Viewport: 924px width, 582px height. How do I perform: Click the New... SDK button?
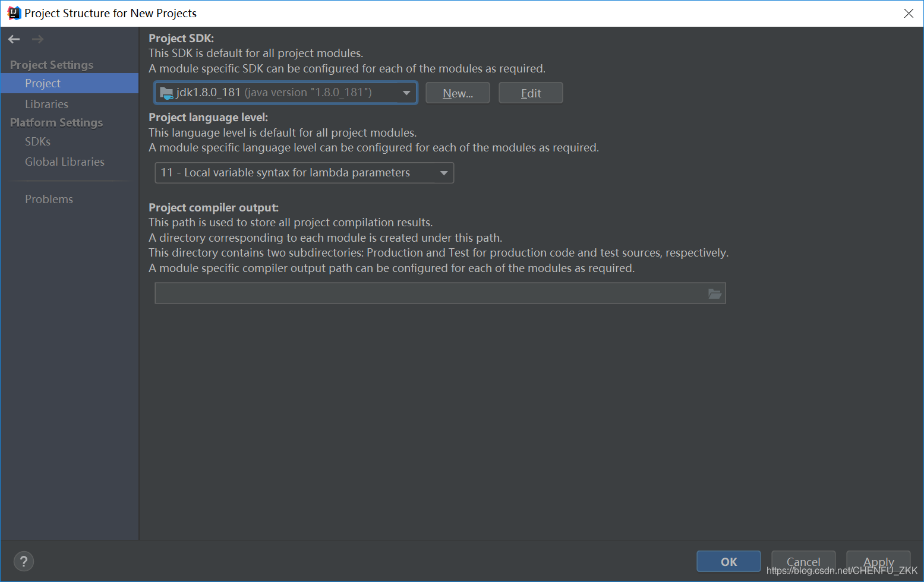[458, 93]
